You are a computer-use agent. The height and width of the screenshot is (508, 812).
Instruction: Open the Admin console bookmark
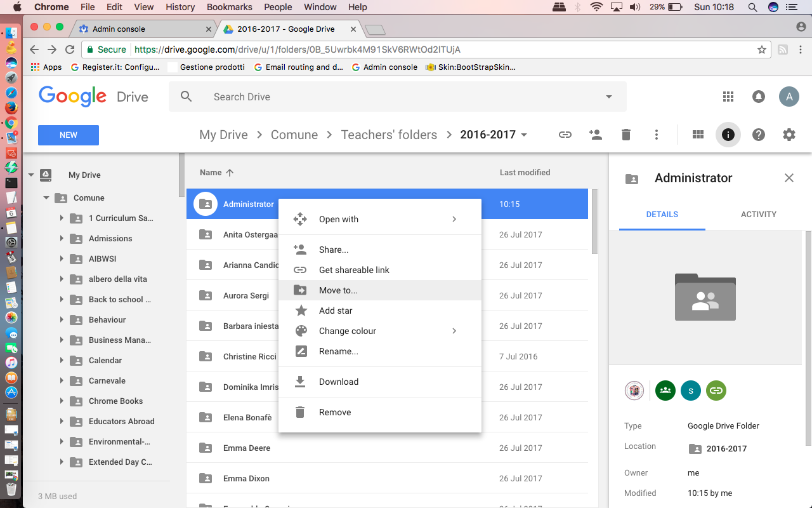point(384,67)
